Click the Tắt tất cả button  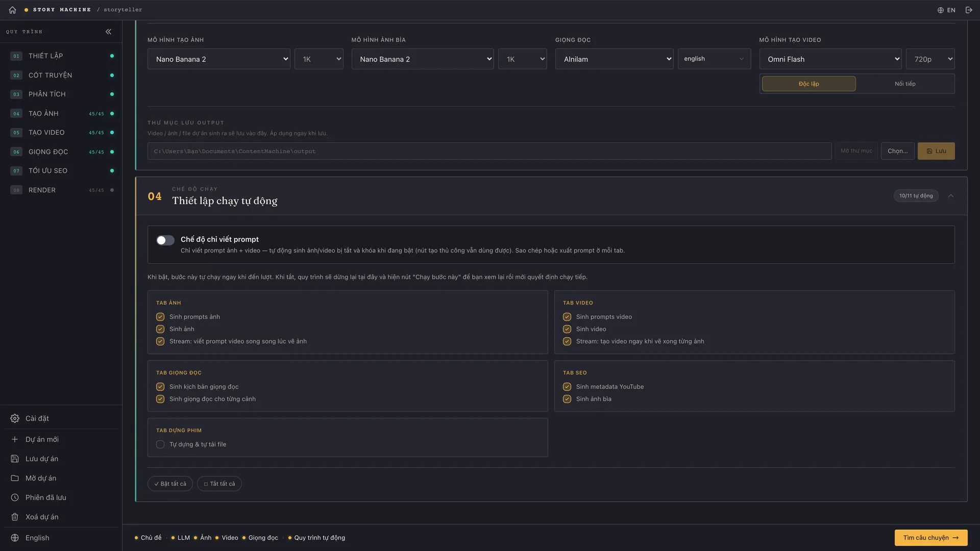[219, 484]
